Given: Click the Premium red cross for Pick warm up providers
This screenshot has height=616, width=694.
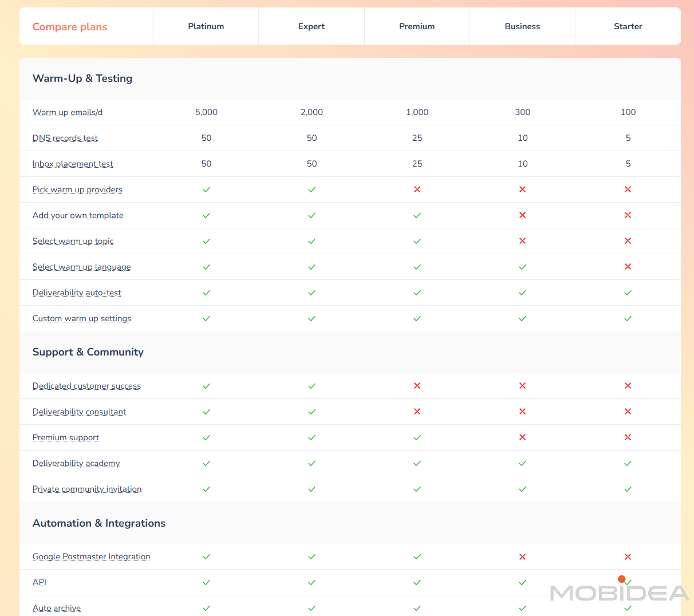Looking at the screenshot, I should [x=417, y=189].
